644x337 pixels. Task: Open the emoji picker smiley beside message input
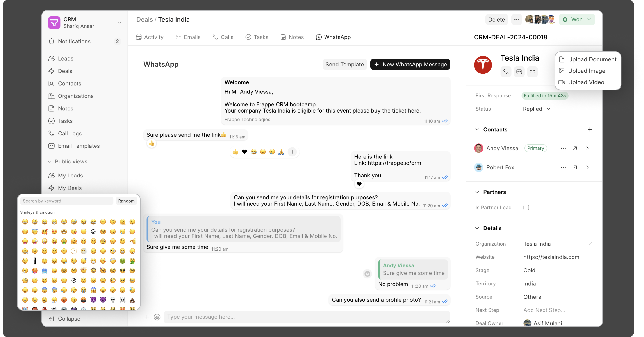click(x=157, y=317)
